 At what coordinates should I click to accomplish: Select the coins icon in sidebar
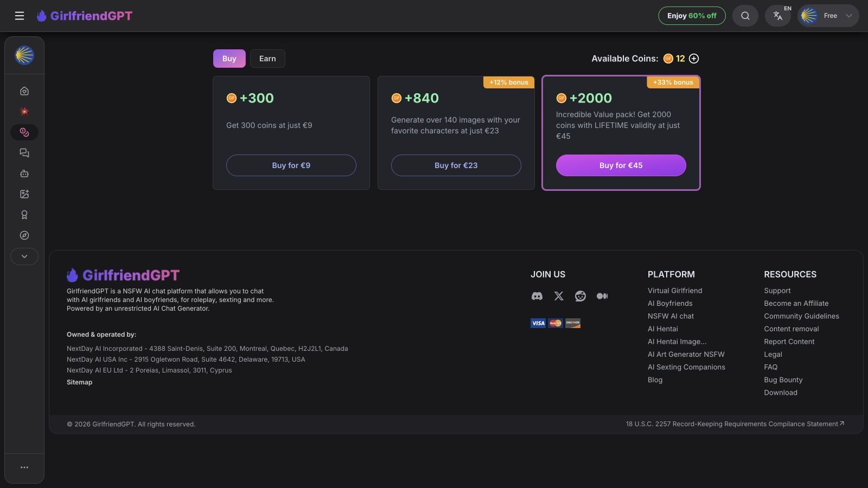click(24, 132)
